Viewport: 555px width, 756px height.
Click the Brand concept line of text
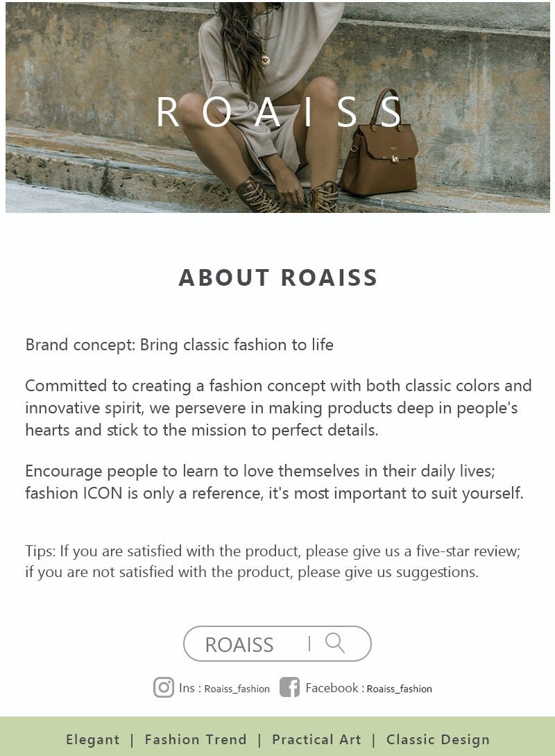[x=180, y=345]
